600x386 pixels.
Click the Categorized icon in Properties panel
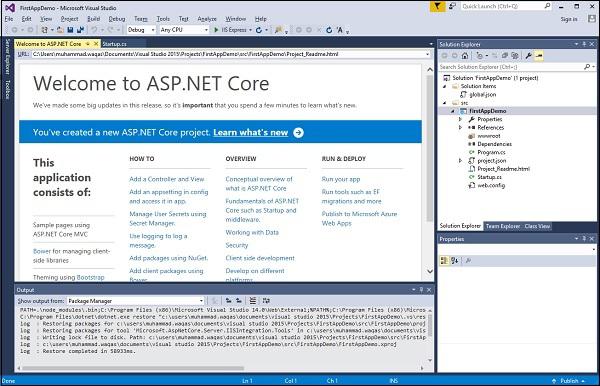(x=444, y=261)
